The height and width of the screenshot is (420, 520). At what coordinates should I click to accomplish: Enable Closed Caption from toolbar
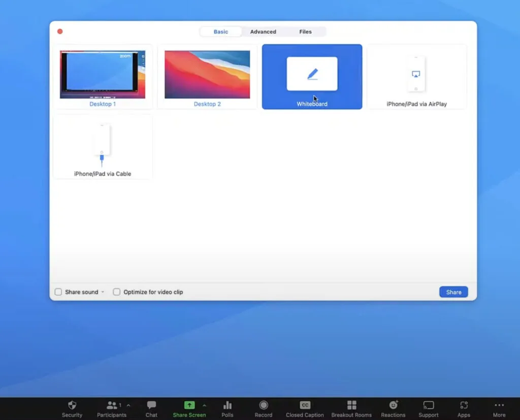pos(305,405)
